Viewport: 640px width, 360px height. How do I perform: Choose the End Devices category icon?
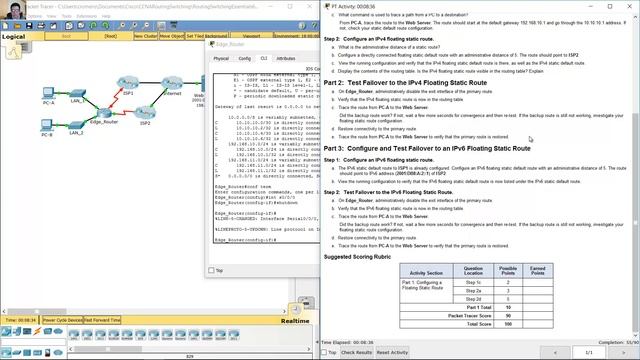[17, 331]
